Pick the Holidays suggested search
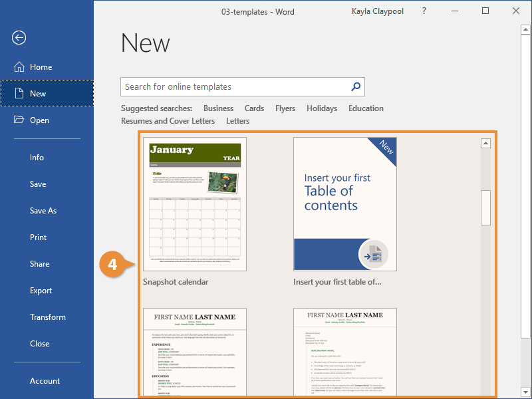 point(322,108)
